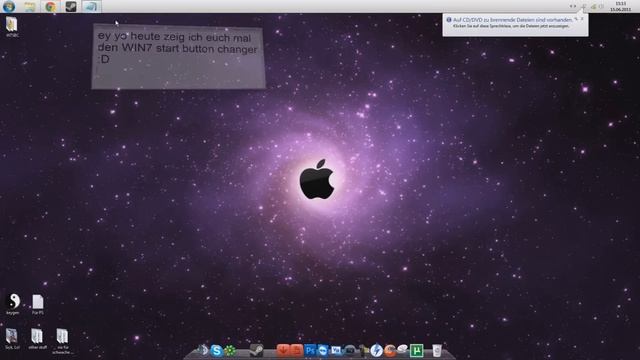Click the red down-arrow dock icon
Viewport: 640px width, 360px height.
[x=283, y=350]
